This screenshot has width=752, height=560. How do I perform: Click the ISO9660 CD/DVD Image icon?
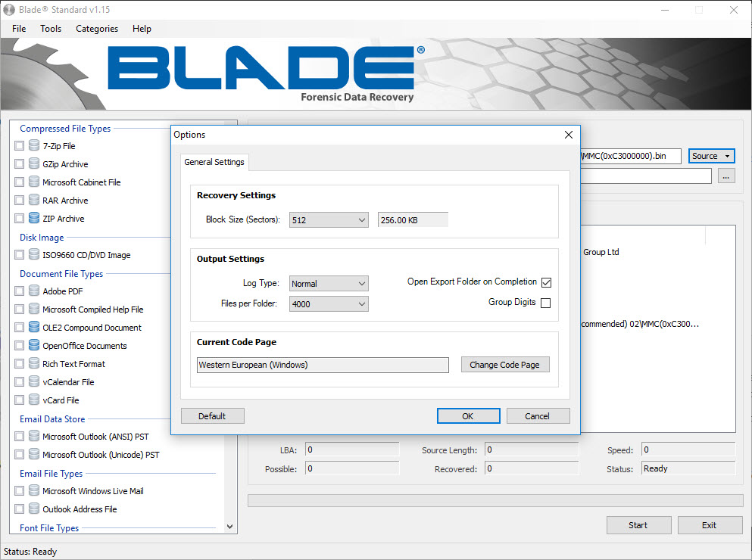click(33, 255)
